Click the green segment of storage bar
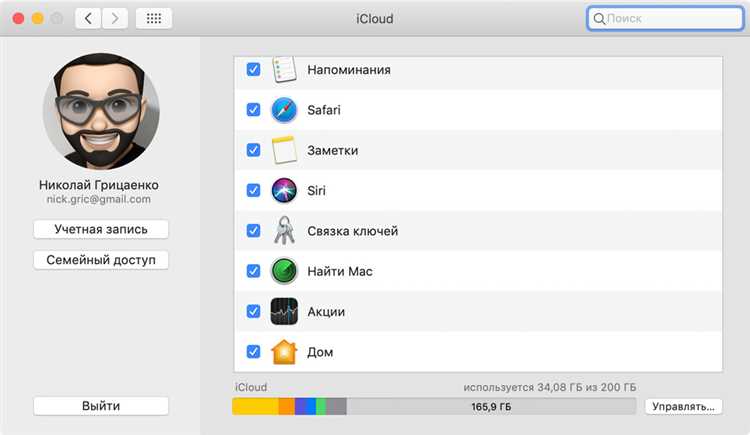The width and height of the screenshot is (750, 435). pos(321,406)
